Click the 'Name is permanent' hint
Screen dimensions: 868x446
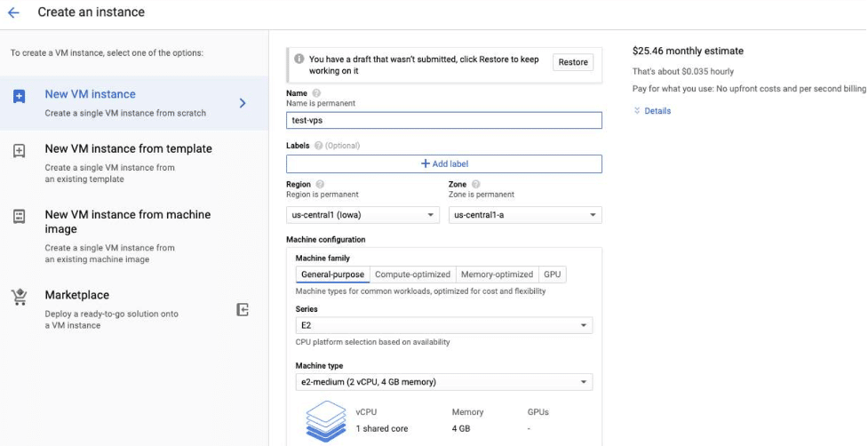321,103
